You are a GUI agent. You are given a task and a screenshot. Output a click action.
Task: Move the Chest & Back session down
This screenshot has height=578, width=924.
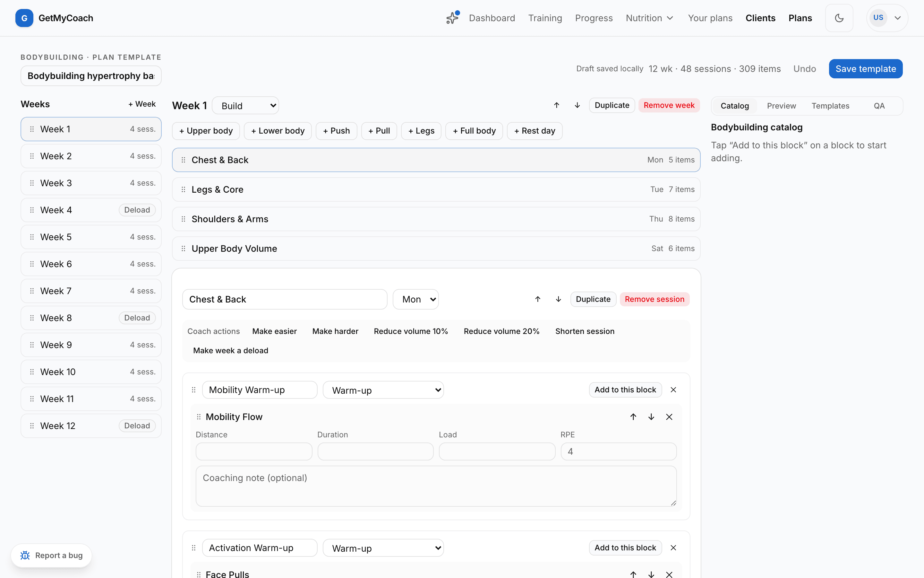coord(558,299)
